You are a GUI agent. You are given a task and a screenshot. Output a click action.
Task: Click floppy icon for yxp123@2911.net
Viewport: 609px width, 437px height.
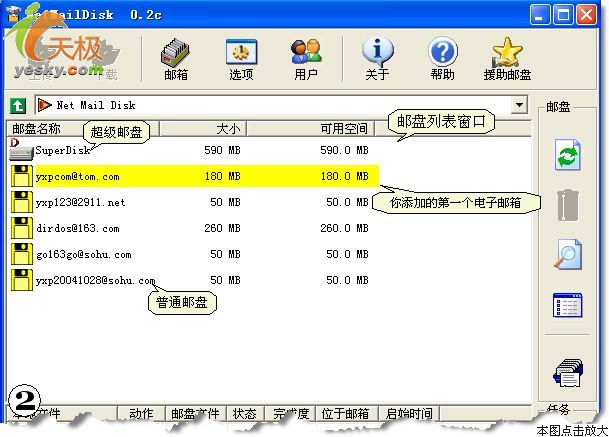(22, 202)
